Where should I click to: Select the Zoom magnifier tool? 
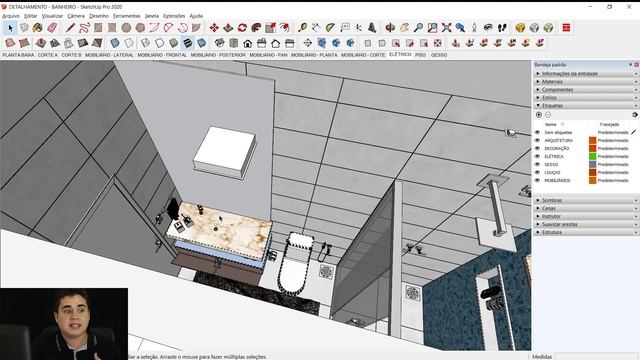pos(418,28)
